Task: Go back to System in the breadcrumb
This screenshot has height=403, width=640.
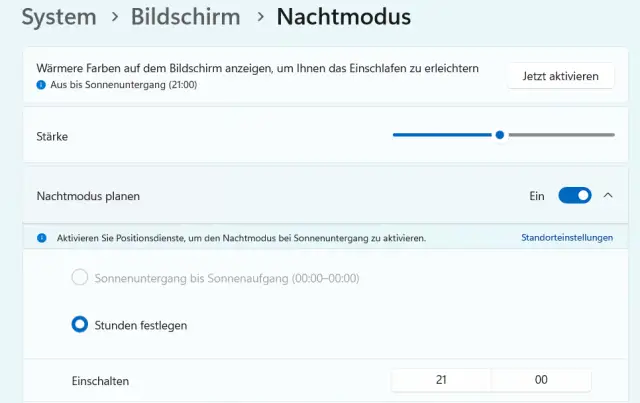Action: (59, 17)
